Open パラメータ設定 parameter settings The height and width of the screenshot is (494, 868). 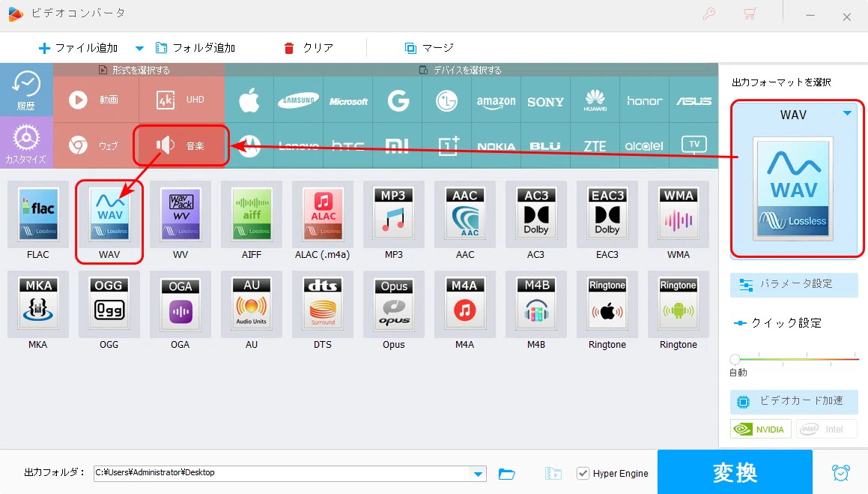[794, 285]
